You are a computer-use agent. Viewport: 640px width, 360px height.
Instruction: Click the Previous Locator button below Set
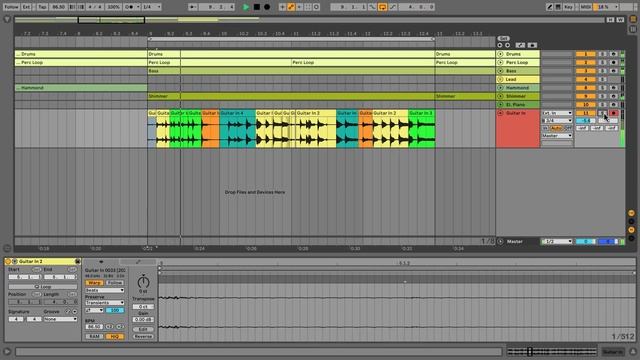click(500, 45)
